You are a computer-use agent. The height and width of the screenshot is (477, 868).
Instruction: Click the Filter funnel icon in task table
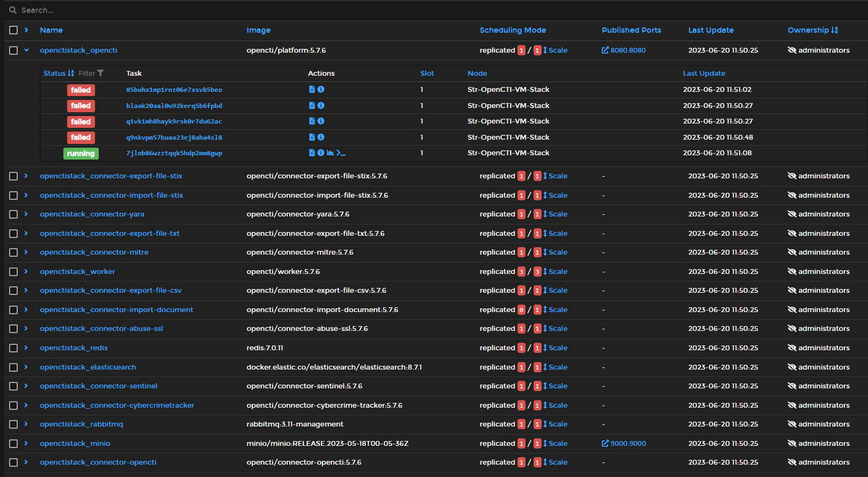100,73
